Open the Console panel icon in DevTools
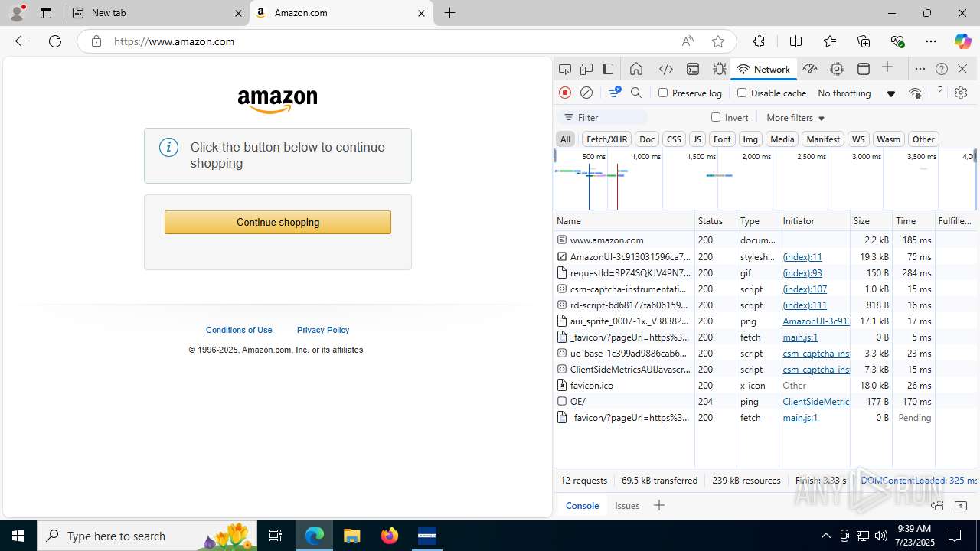The width and height of the screenshot is (980, 551). coord(693,69)
